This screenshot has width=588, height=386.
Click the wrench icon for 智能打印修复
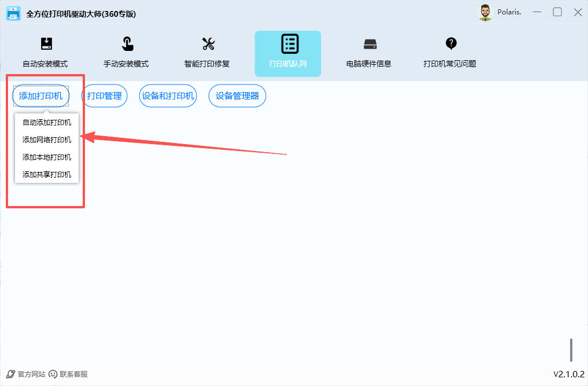coord(208,44)
